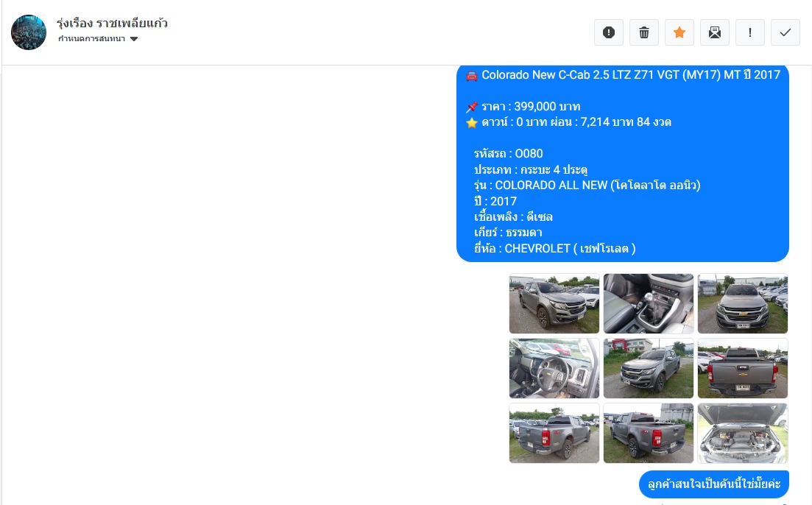Open rear-left side view photo

point(554,433)
